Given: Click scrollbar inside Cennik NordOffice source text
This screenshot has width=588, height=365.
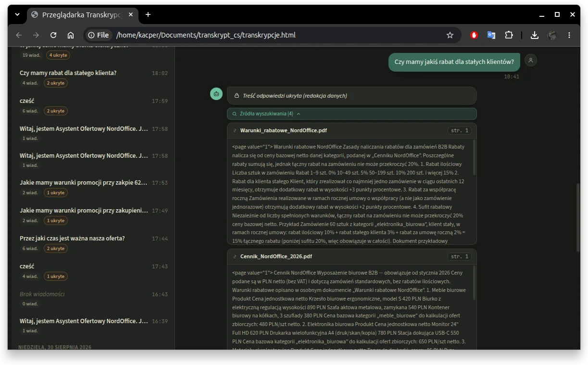Looking at the screenshot, I should [474, 284].
